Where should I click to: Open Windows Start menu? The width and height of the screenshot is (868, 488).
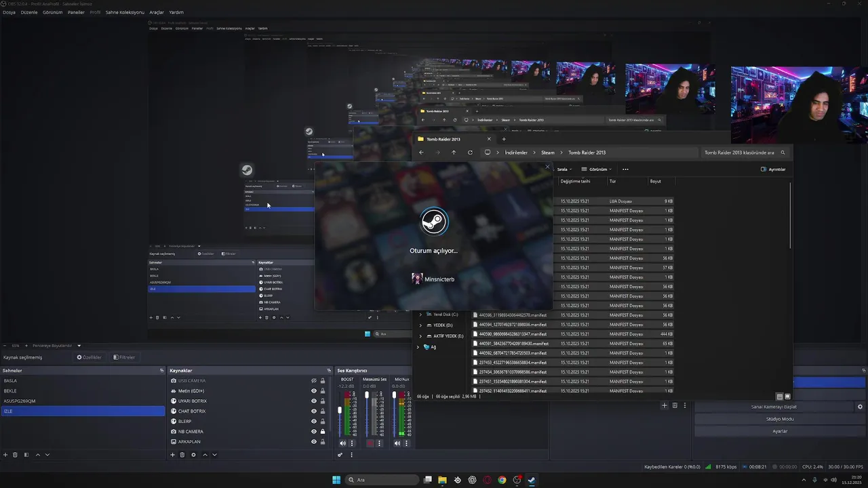click(x=336, y=480)
